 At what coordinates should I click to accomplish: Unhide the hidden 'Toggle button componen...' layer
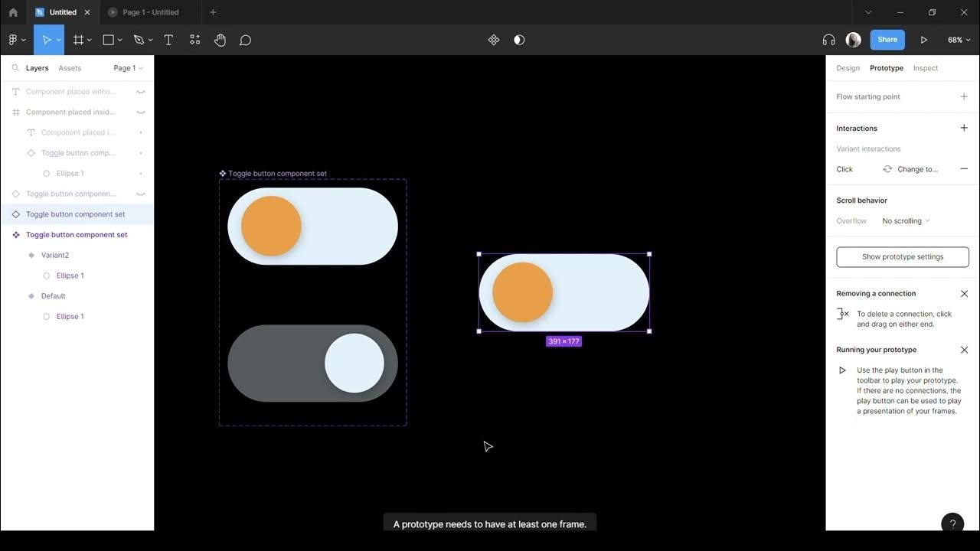pos(141,194)
